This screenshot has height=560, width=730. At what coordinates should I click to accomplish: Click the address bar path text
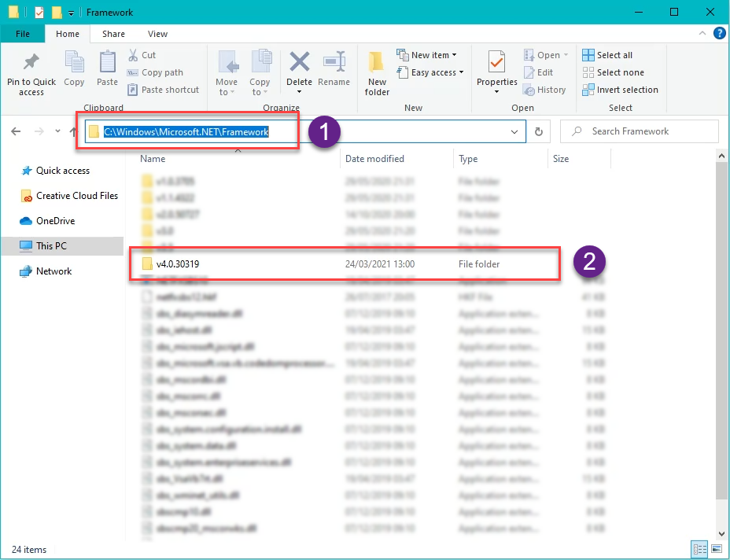coord(186,131)
